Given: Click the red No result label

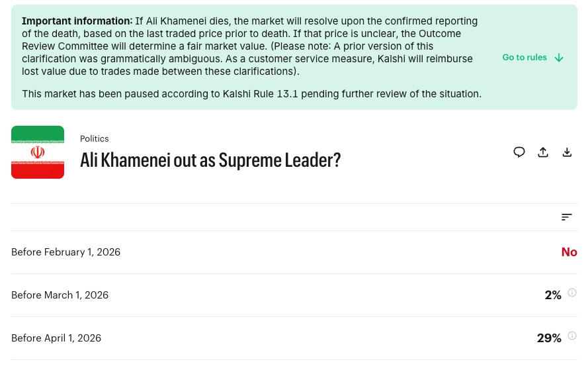Looking at the screenshot, I should pos(569,252).
